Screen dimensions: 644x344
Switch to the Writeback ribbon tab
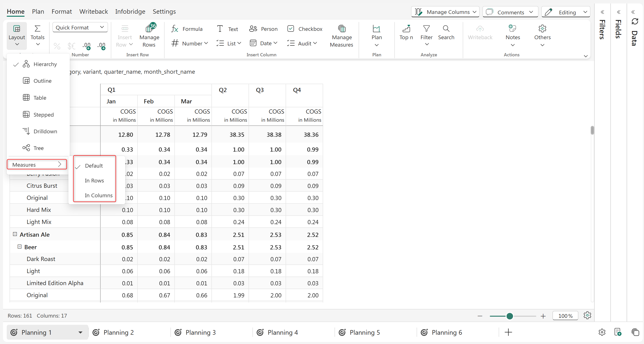click(x=93, y=12)
